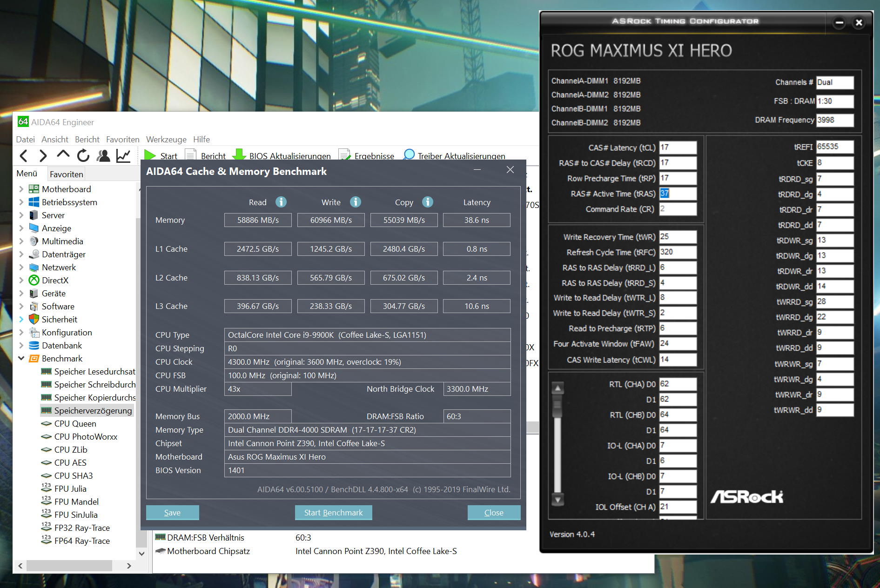The image size is (880, 588).
Task: Select CPU Queen benchmark item
Action: 75,424
